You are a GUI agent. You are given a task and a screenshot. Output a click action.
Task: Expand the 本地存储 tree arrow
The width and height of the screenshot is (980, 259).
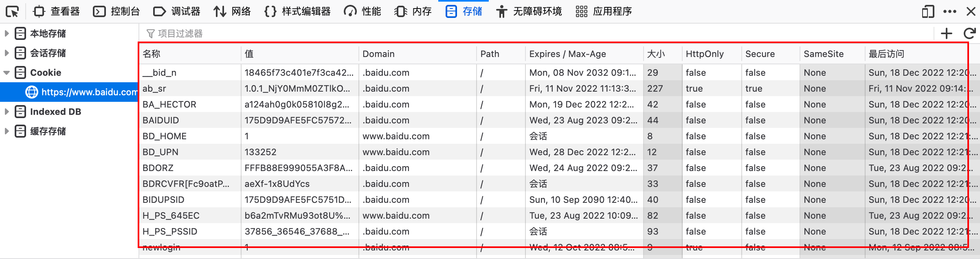[x=7, y=33]
